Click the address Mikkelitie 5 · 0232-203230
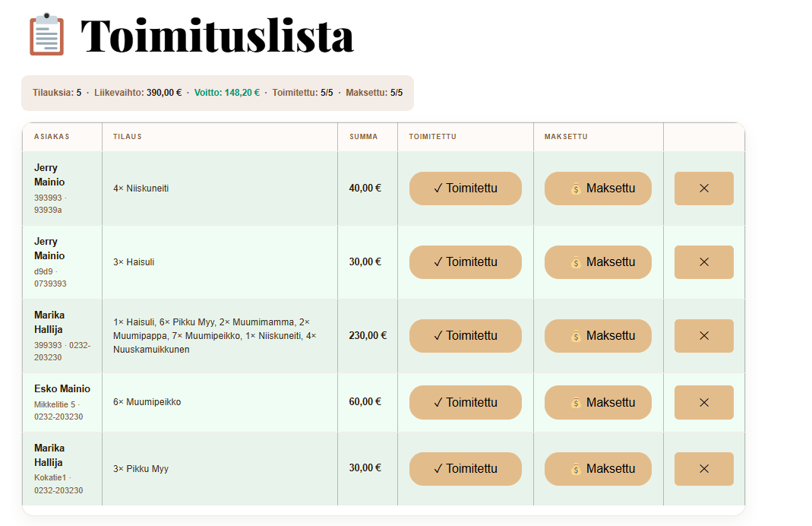Viewport: 812px width, 526px height. tap(58, 410)
